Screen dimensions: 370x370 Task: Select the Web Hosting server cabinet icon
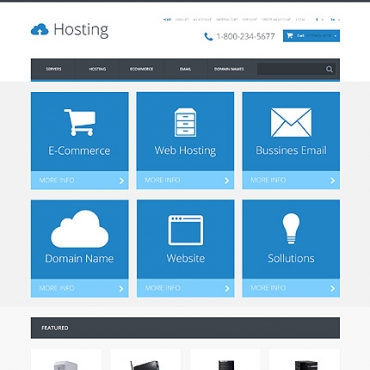click(185, 122)
